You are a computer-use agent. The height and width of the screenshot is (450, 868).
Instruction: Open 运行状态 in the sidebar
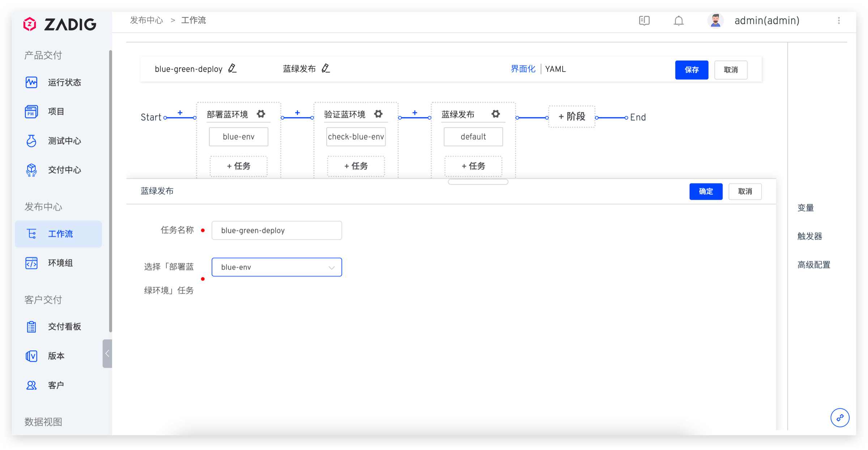(x=64, y=82)
